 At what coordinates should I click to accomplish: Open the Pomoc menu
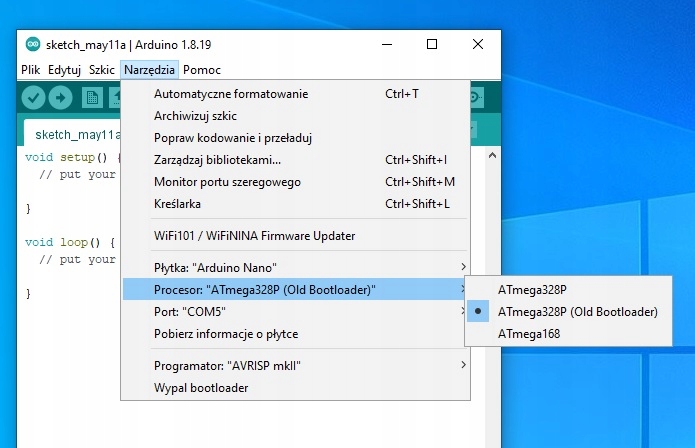point(202,70)
